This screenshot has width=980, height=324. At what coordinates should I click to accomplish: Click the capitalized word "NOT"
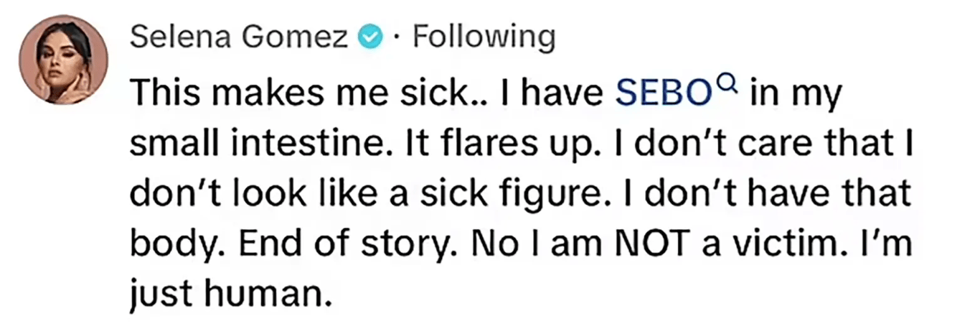[631, 245]
